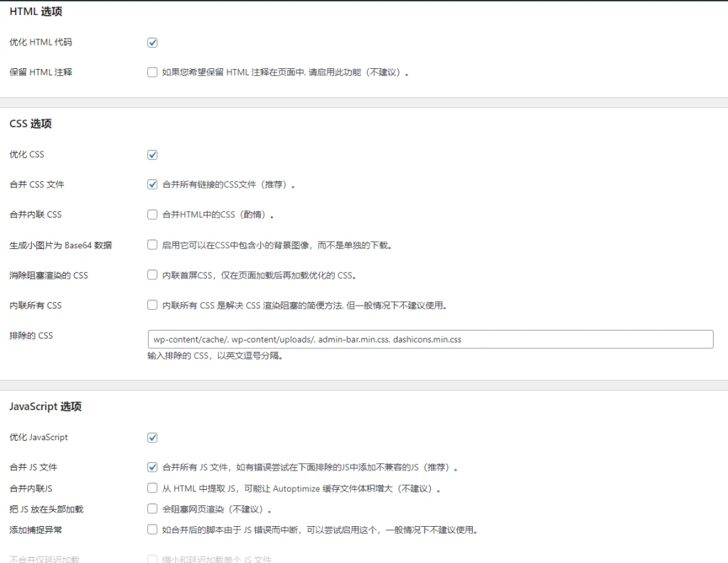Disable the 合并 JS 文件 option
The height and width of the screenshot is (563, 728).
(152, 467)
